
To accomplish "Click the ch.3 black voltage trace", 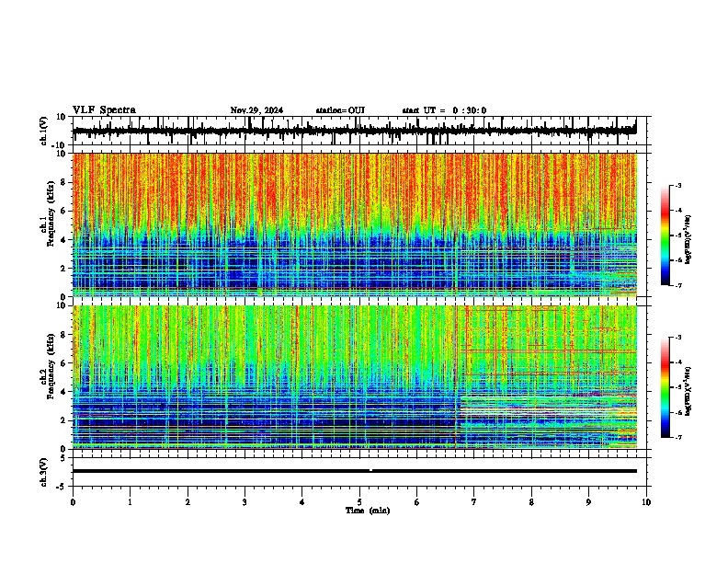I will 354,471.
